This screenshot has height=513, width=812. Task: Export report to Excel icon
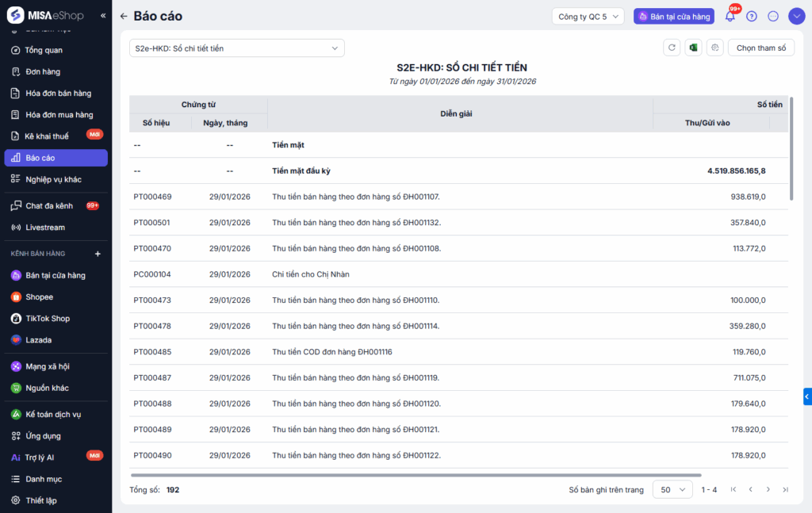(693, 48)
